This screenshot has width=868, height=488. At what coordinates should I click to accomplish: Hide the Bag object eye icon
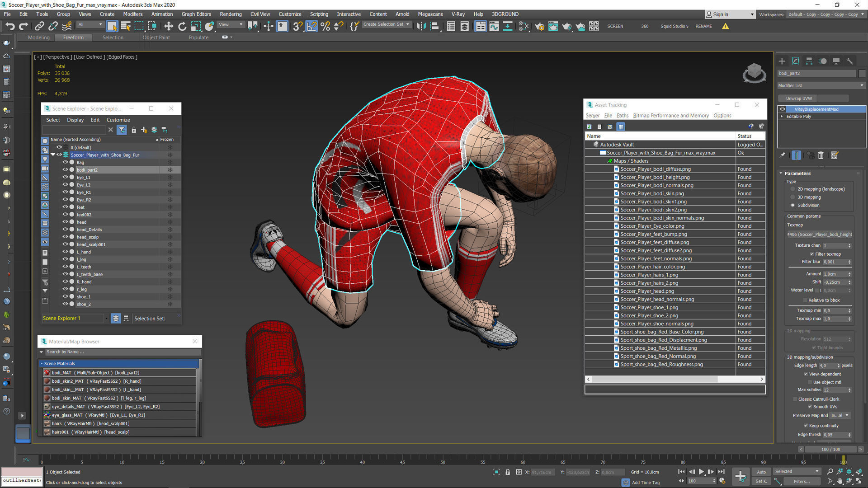(x=65, y=162)
